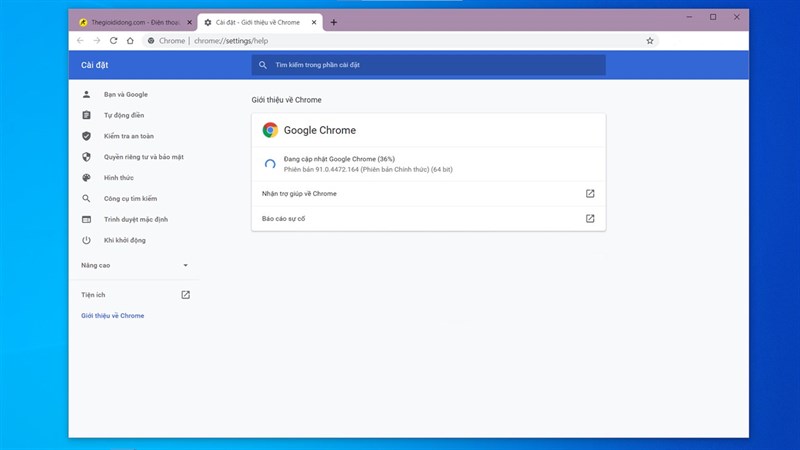Screen dimensions: 800x450
Task: Close the Thegioididong.com tab
Action: point(189,22)
